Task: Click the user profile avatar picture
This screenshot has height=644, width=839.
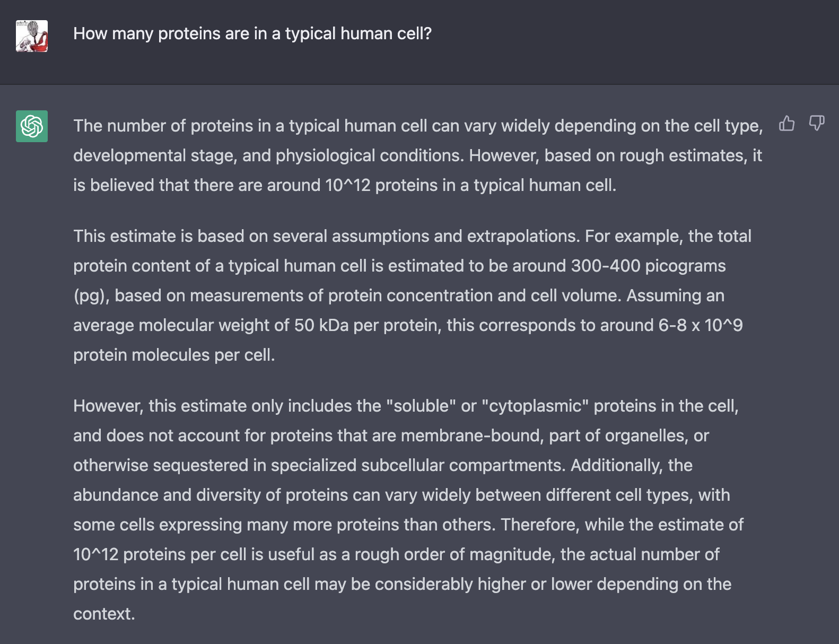Action: click(32, 36)
